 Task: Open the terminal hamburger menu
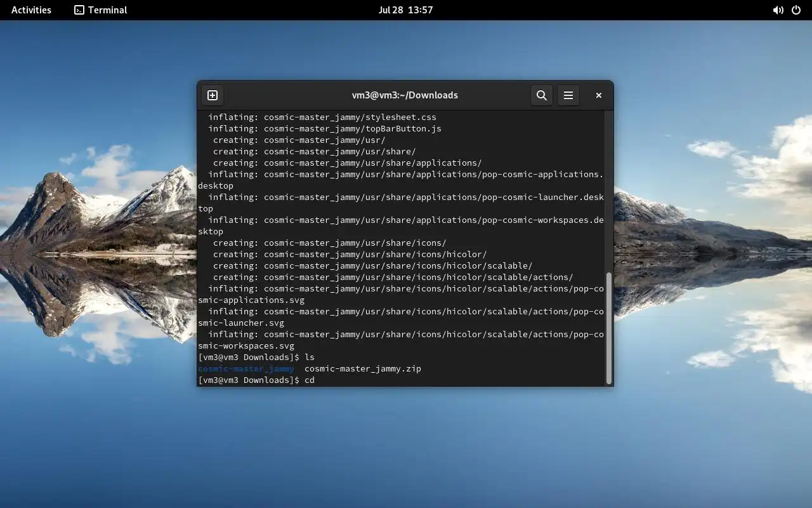click(x=568, y=95)
